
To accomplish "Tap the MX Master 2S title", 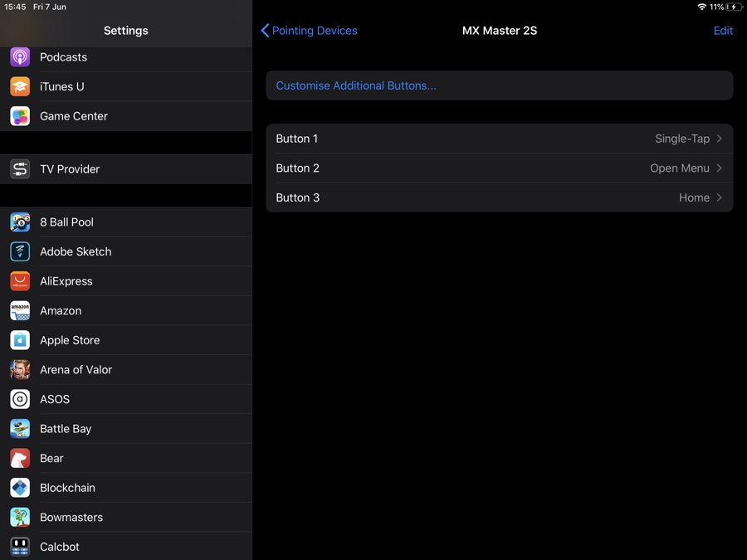I will (500, 31).
